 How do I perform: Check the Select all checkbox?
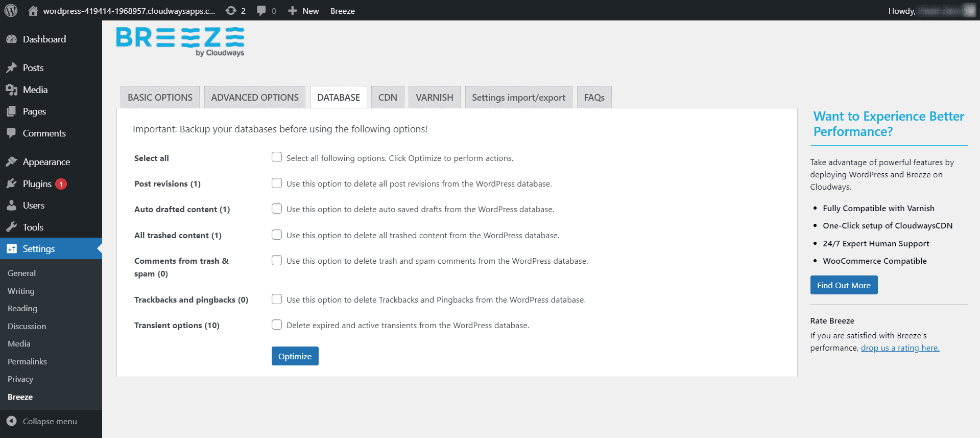pyautogui.click(x=277, y=157)
